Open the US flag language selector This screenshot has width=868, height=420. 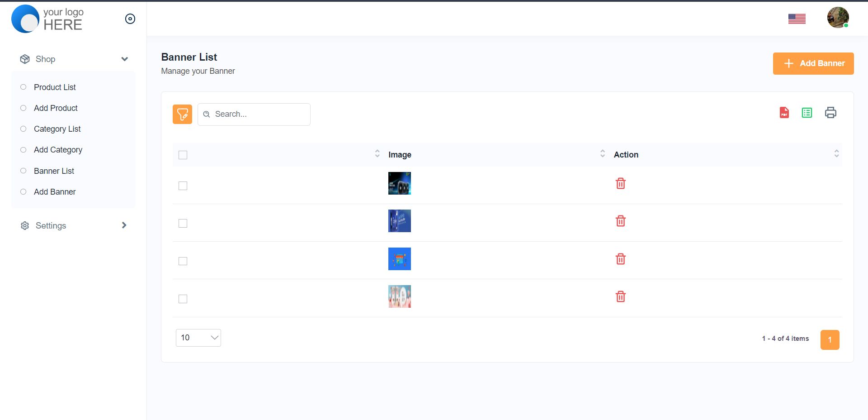[797, 19]
